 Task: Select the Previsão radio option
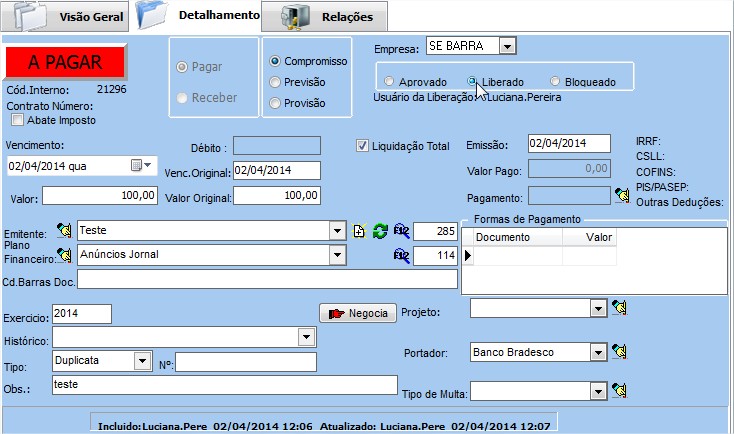coord(276,82)
